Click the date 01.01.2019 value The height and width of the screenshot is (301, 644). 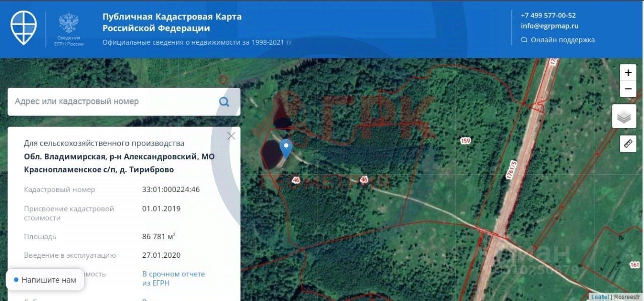pyautogui.click(x=162, y=209)
